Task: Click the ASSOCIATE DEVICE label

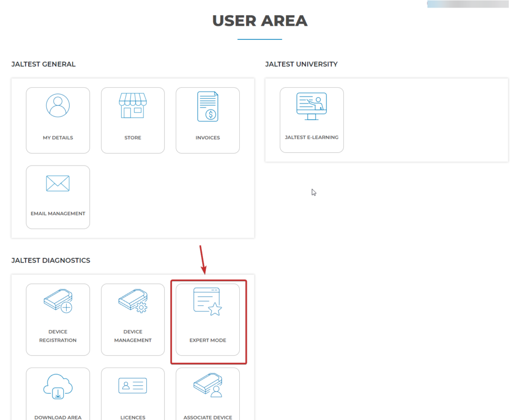Action: click(x=208, y=417)
